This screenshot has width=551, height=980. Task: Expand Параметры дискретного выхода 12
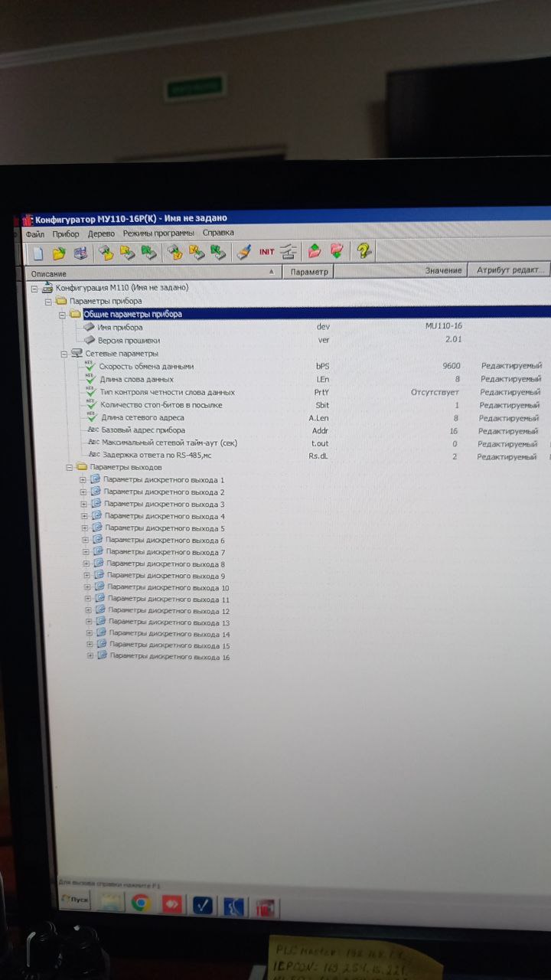tap(89, 611)
